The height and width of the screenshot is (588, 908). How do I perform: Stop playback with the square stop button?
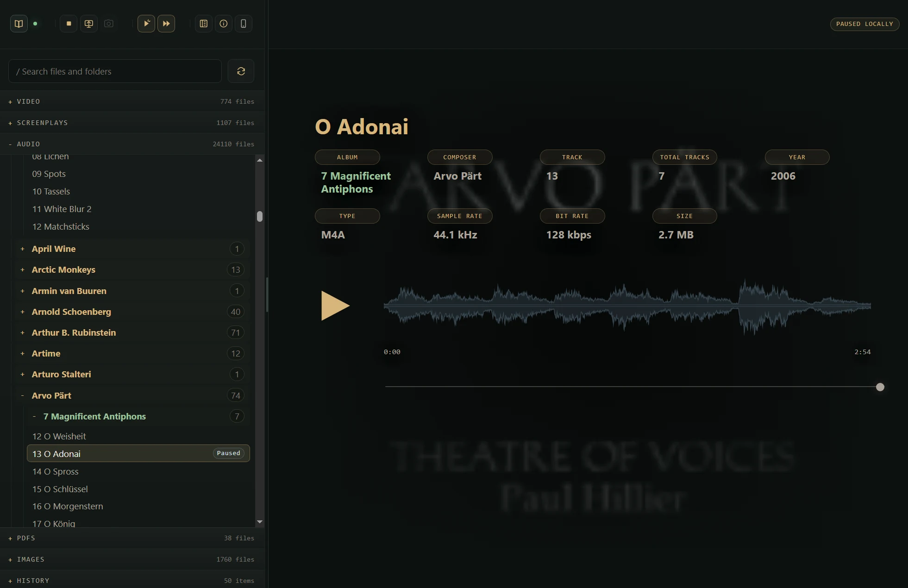pyautogui.click(x=69, y=24)
